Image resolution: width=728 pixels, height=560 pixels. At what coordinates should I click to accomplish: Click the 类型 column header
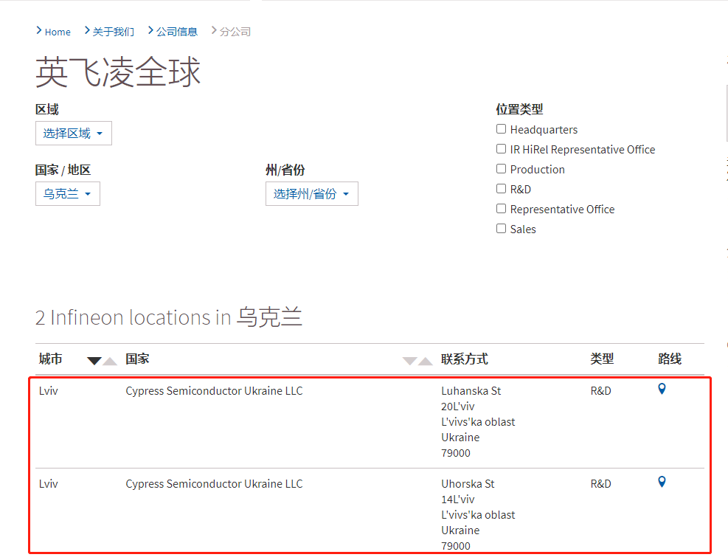tap(602, 359)
